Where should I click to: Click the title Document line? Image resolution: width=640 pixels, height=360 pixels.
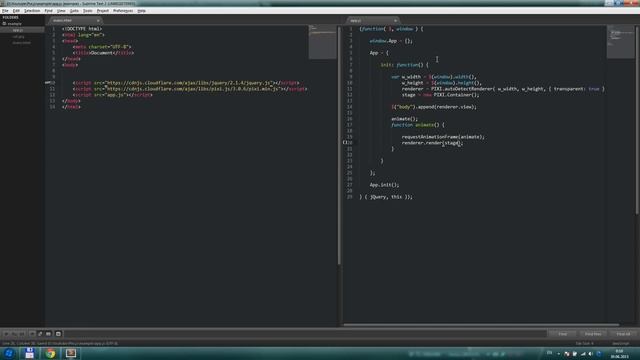point(104,53)
